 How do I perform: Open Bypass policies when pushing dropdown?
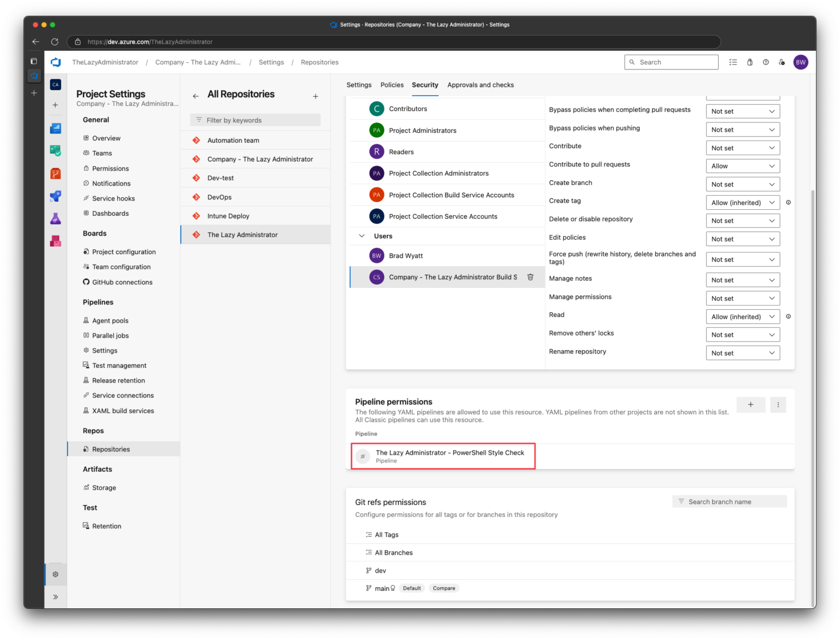[743, 130]
